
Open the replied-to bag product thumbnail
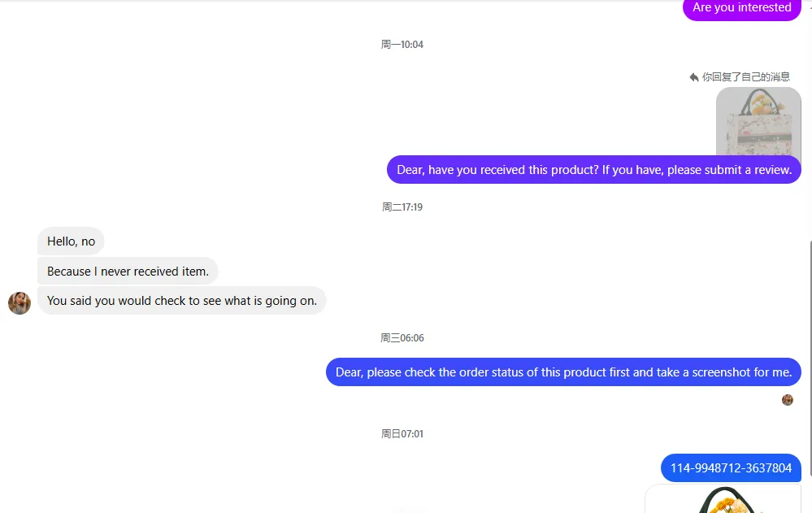[x=758, y=120]
